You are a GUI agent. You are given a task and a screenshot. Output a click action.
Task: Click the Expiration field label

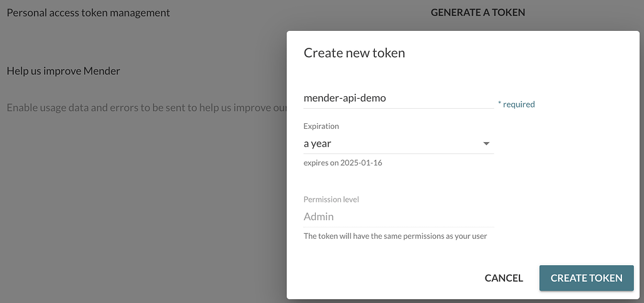click(x=321, y=126)
